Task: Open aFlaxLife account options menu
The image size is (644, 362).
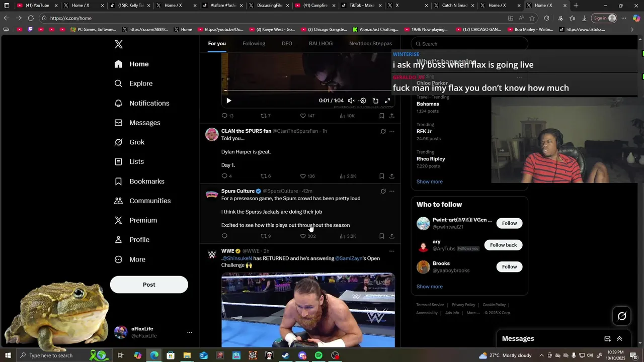Action: [x=190, y=332]
